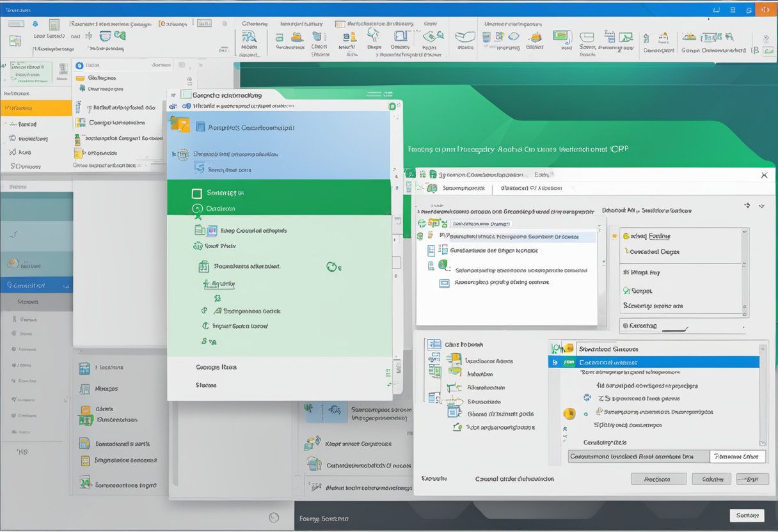Screen dimensions: 778x532
Task: Collapse the chevron at the dialog's upper corner
Action: tap(746, 205)
